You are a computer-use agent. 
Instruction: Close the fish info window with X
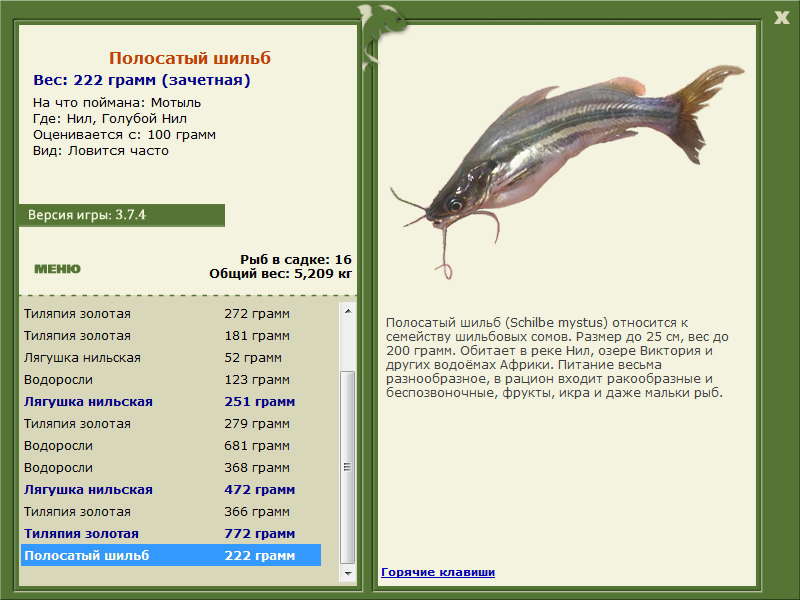(x=781, y=15)
